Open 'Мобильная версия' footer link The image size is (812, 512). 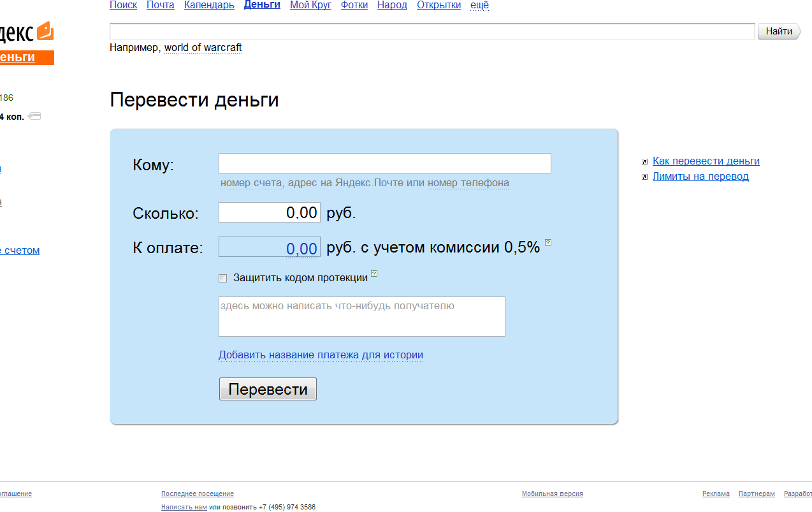[x=553, y=494]
